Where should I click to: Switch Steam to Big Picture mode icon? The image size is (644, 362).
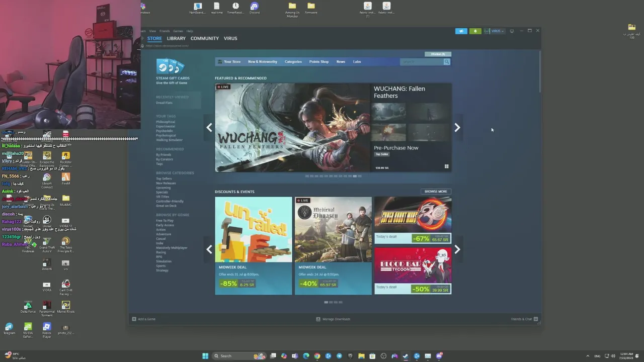point(512,31)
